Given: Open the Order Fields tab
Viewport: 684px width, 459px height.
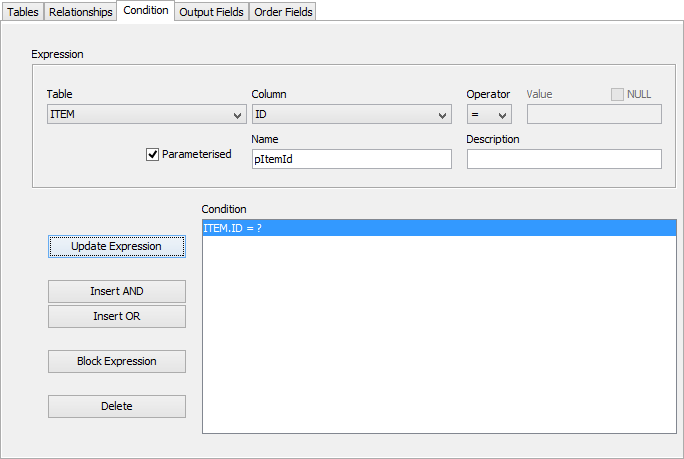Looking at the screenshot, I should pyautogui.click(x=284, y=12).
